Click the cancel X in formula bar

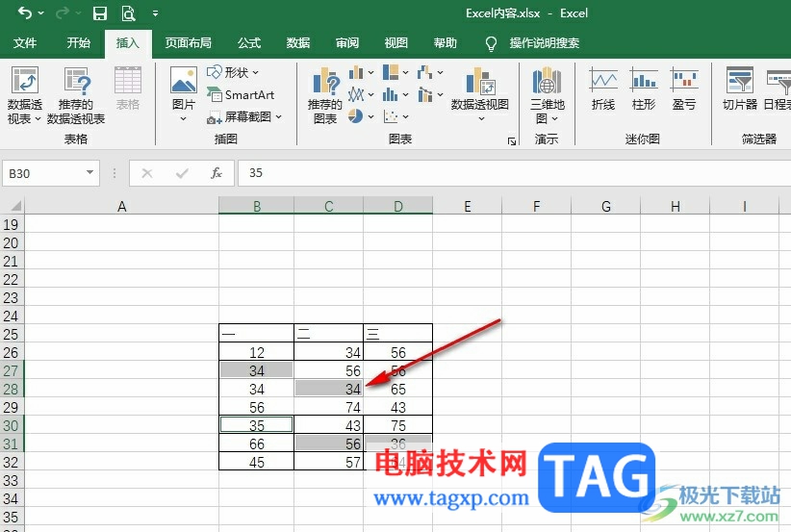tap(147, 173)
